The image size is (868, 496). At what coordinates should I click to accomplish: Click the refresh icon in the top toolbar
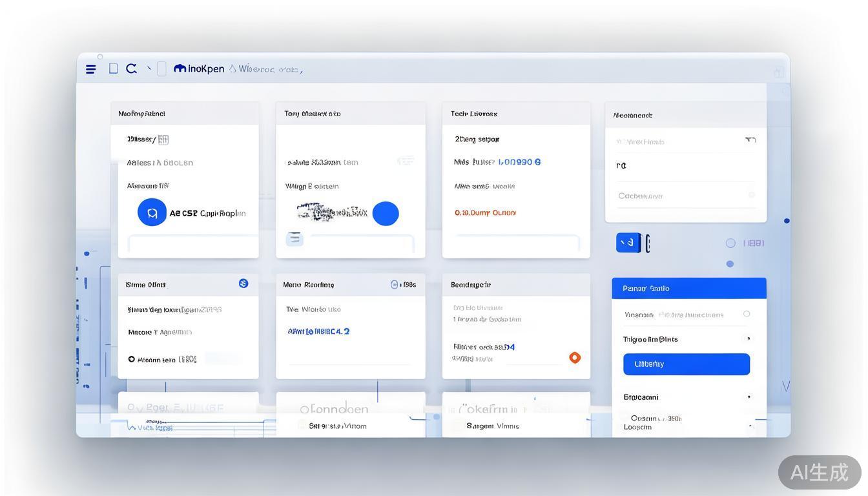coord(131,68)
